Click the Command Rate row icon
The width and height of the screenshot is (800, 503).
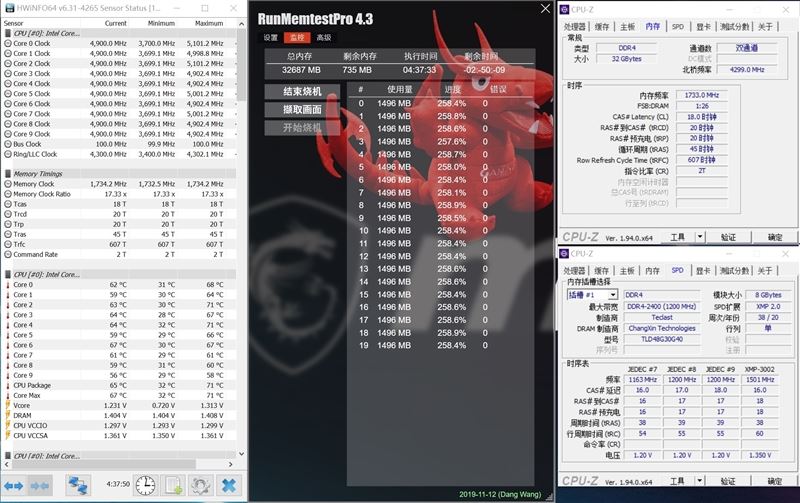point(8,254)
